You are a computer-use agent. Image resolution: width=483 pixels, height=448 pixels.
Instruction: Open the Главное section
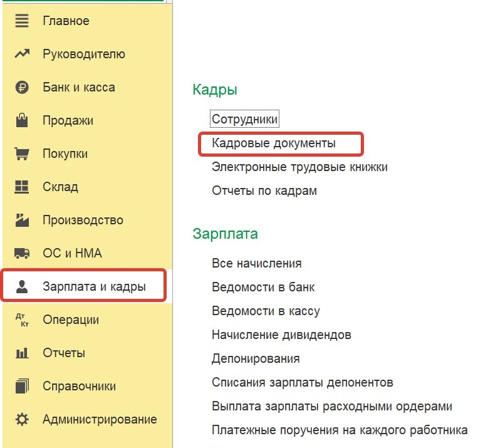click(x=66, y=21)
